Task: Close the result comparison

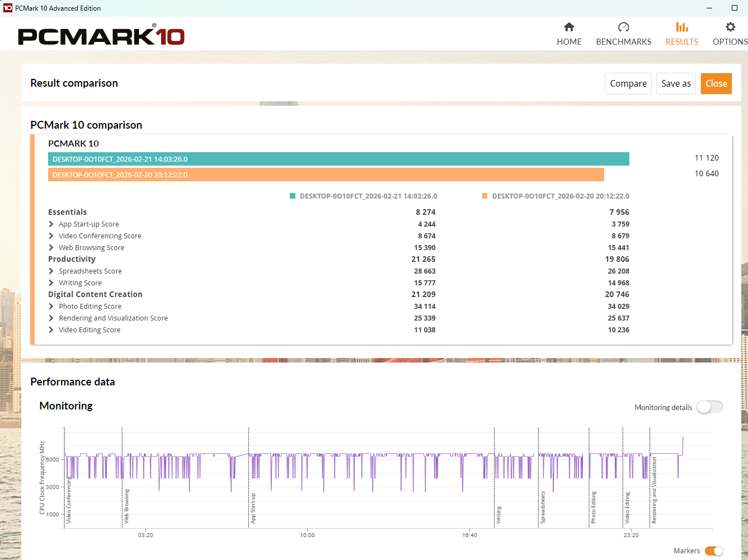Action: click(x=716, y=83)
